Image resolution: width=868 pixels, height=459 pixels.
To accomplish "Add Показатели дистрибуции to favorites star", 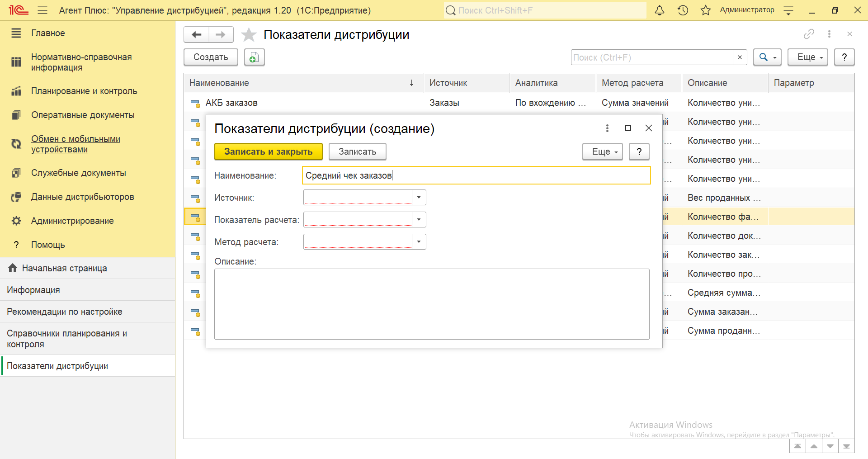I will point(249,35).
